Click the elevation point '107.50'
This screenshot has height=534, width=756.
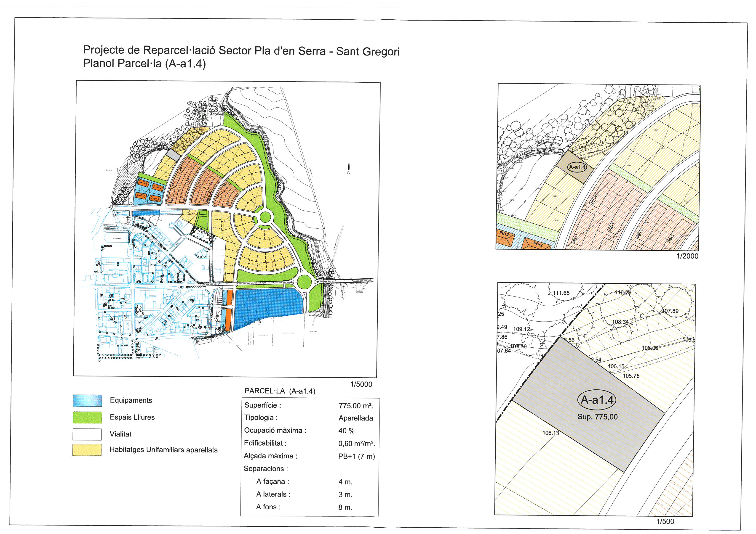(x=518, y=346)
